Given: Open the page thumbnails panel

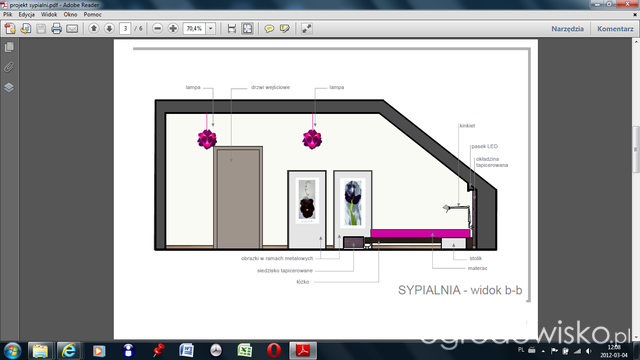Looking at the screenshot, I should click(9, 47).
